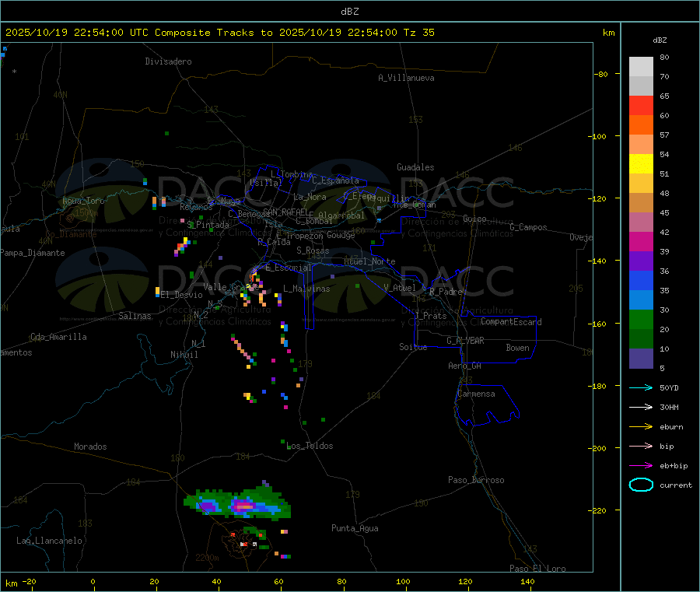This screenshot has width=700, height=592.
Task: Select the magenta 42 dBZ color swatch
Action: [641, 241]
